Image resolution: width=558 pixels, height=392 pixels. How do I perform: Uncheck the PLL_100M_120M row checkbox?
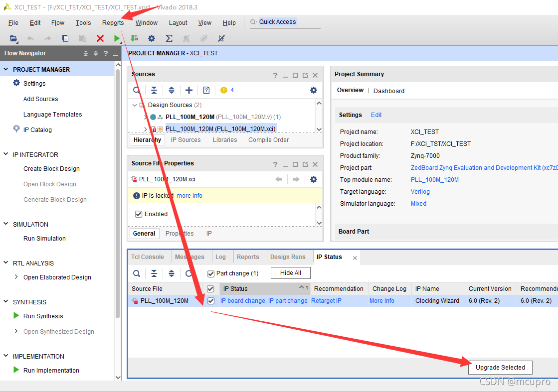click(x=210, y=301)
